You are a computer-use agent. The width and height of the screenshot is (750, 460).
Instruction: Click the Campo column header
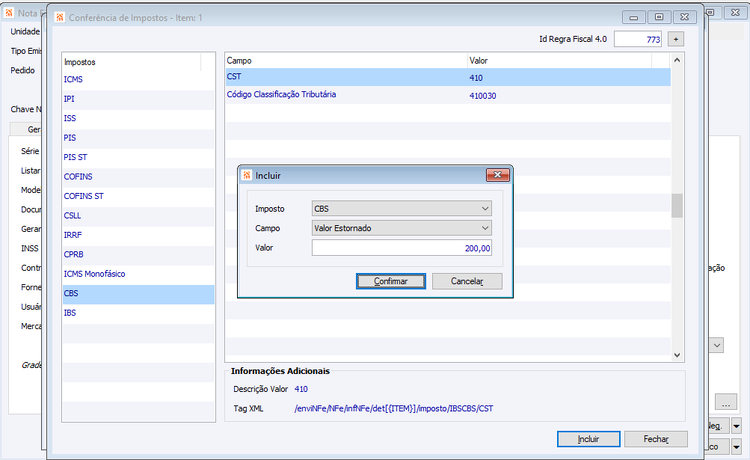pyautogui.click(x=346, y=61)
